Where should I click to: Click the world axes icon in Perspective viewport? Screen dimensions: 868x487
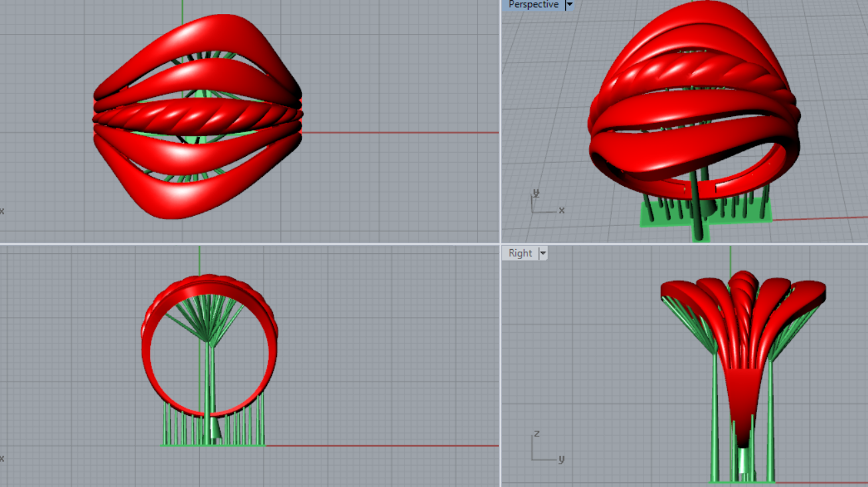point(543,204)
